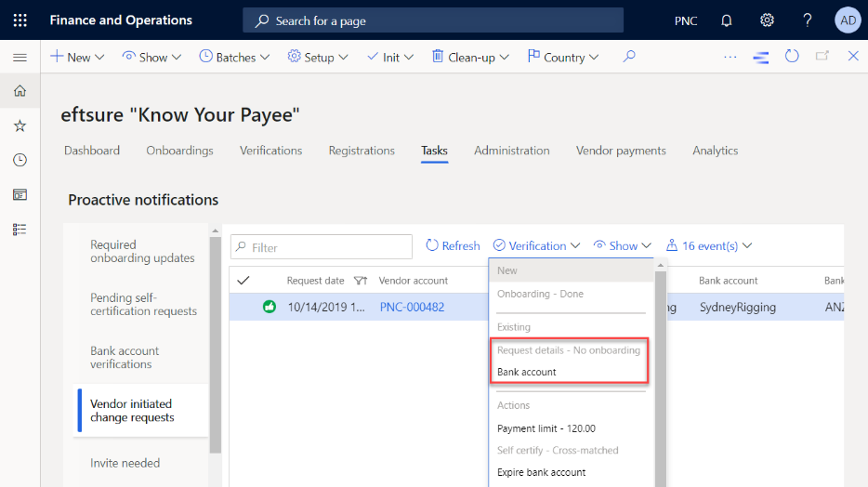Open Workspaces icon in sidebar
This screenshot has height=487, width=868.
20,195
